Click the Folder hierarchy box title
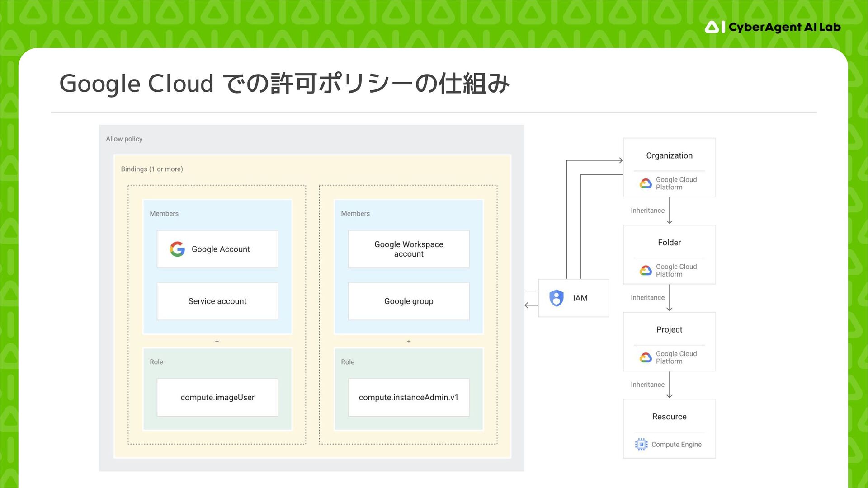868x488 pixels. point(669,243)
